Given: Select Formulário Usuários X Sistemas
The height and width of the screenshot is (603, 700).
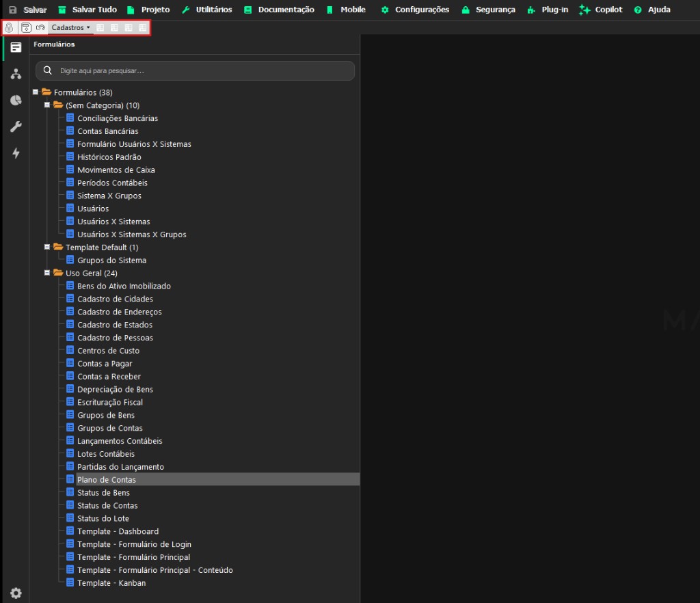Looking at the screenshot, I should pyautogui.click(x=134, y=144).
